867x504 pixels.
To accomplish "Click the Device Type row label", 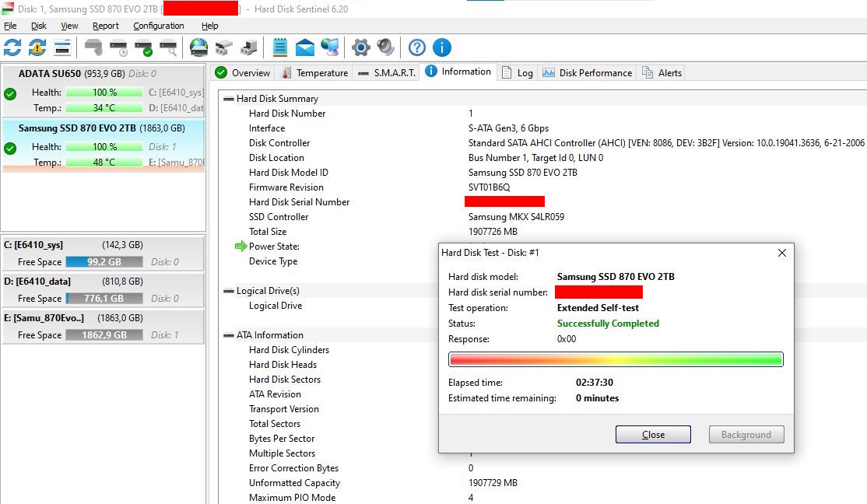I will click(273, 261).
